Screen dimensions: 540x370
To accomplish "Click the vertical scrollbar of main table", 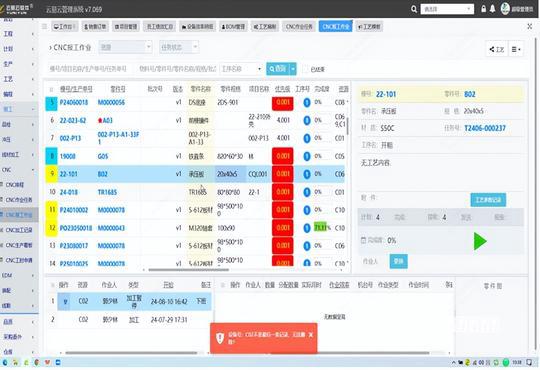I will click(348, 126).
